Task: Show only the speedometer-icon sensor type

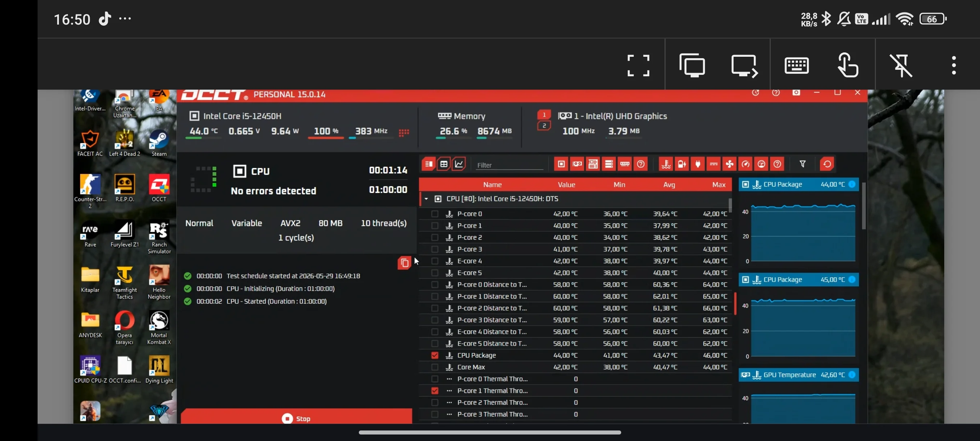Action: click(745, 164)
